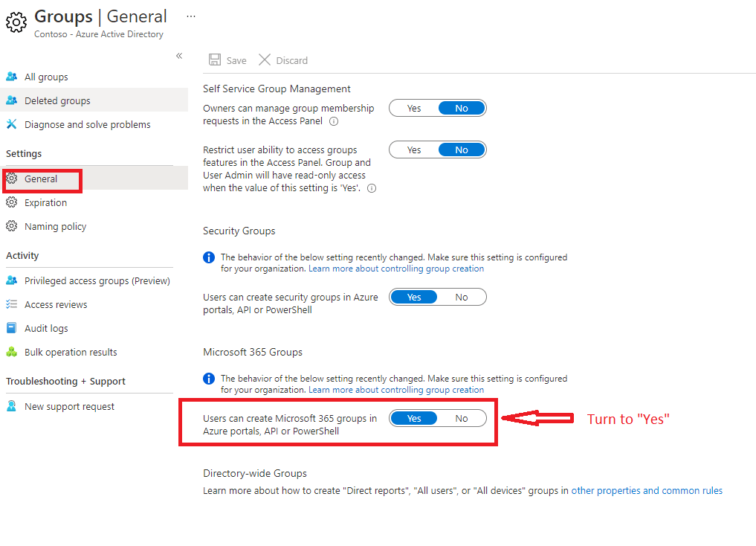Click info icon after setting is 'Yes'

pos(372,188)
